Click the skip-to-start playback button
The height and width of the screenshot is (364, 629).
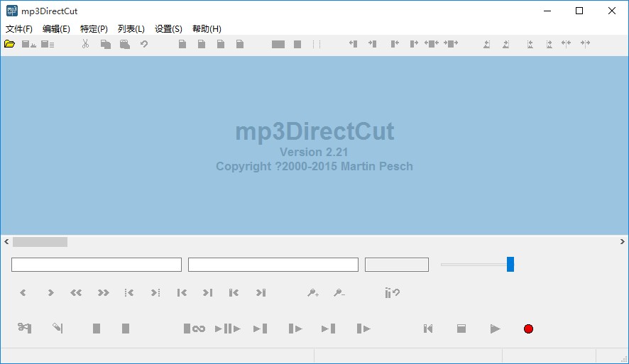coord(428,329)
